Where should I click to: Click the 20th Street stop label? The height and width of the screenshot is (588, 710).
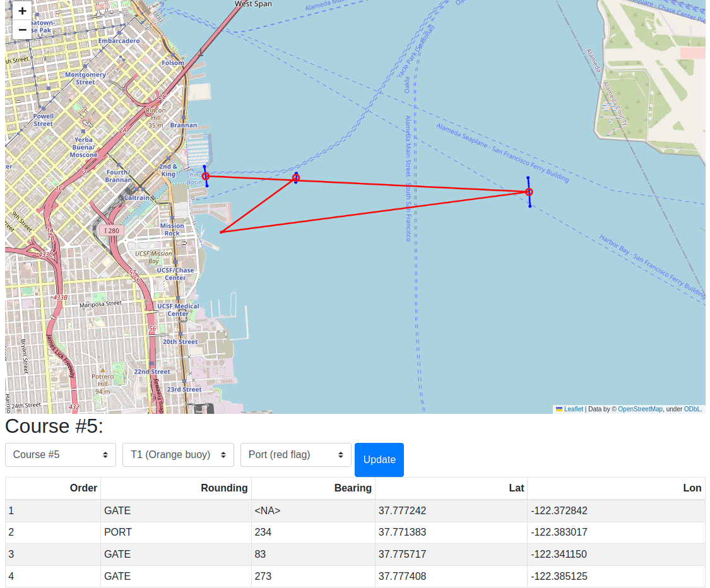(180, 342)
